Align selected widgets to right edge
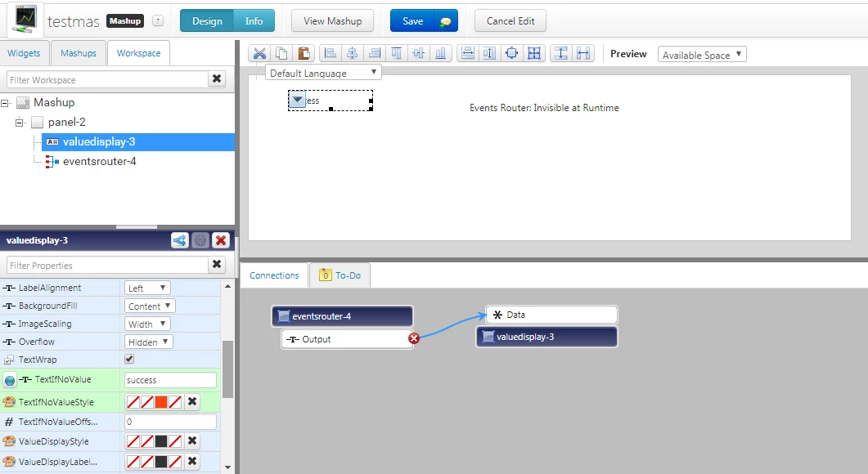 pyautogui.click(x=375, y=54)
